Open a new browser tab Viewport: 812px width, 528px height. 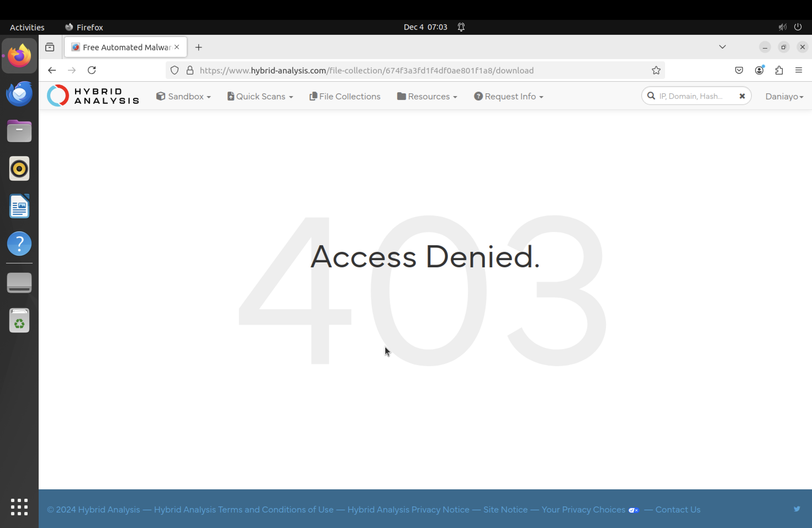199,47
